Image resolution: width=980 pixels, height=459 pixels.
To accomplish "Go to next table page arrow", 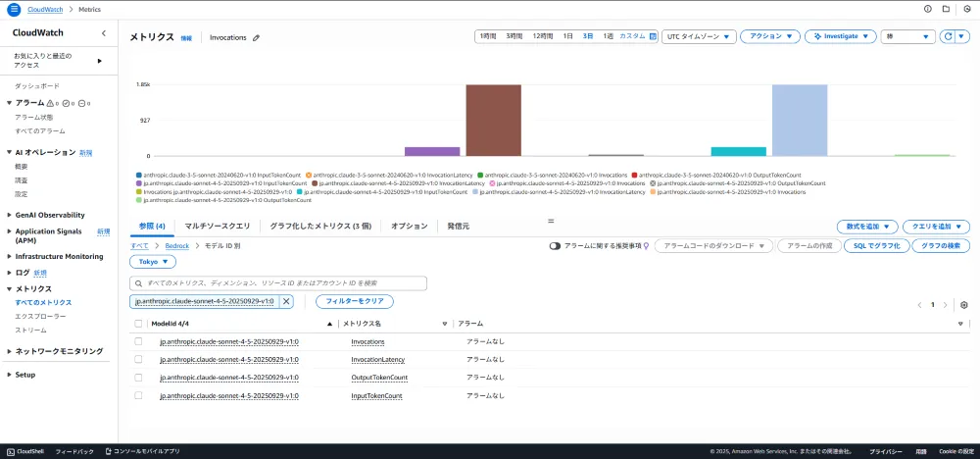I will pos(945,305).
